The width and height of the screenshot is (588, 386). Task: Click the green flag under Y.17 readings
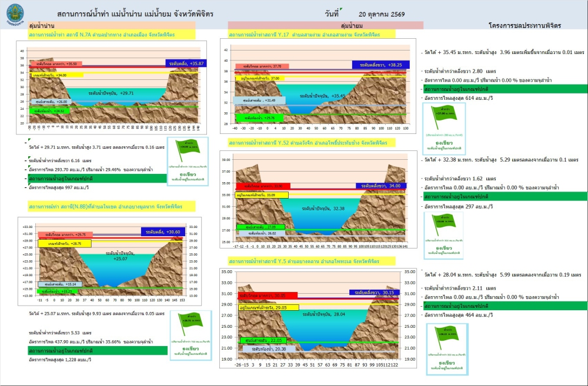[x=444, y=129]
